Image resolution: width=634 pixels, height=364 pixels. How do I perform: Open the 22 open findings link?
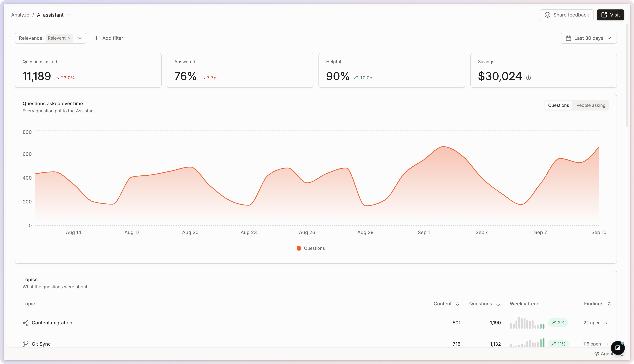pos(595,323)
